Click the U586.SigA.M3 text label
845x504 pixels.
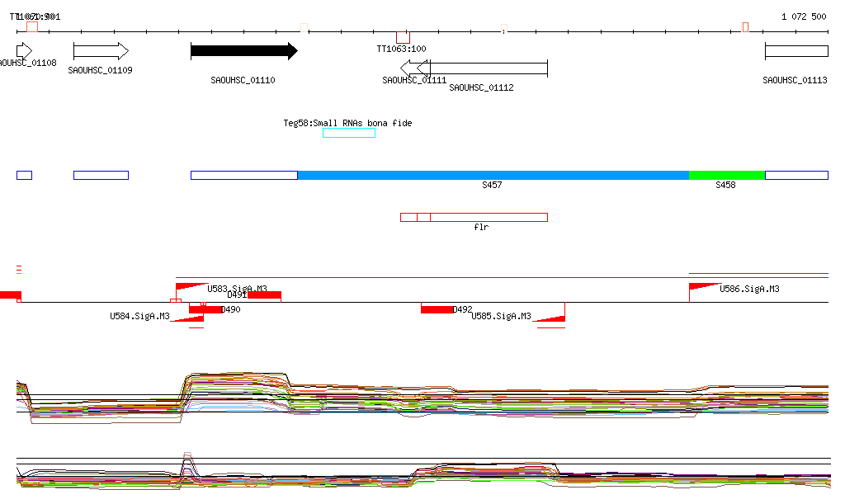click(749, 290)
